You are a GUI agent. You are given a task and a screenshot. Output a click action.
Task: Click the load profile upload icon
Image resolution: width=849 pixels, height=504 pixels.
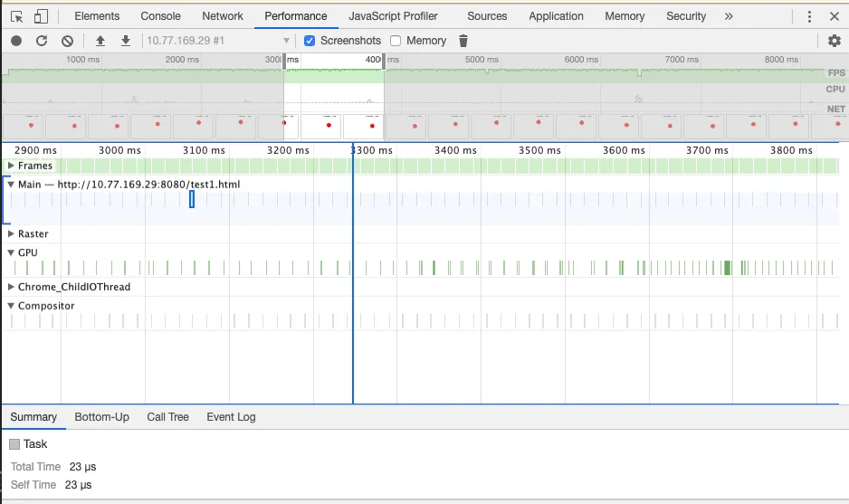pos(100,41)
